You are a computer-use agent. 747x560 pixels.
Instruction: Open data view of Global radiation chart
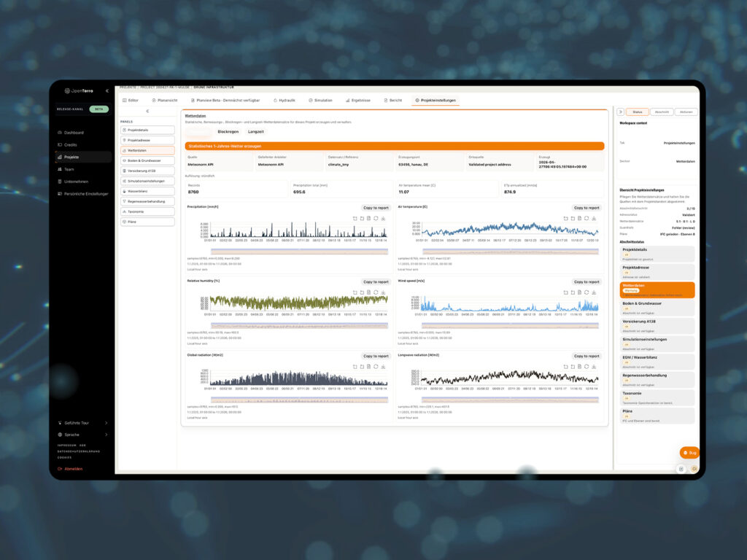coord(368,367)
